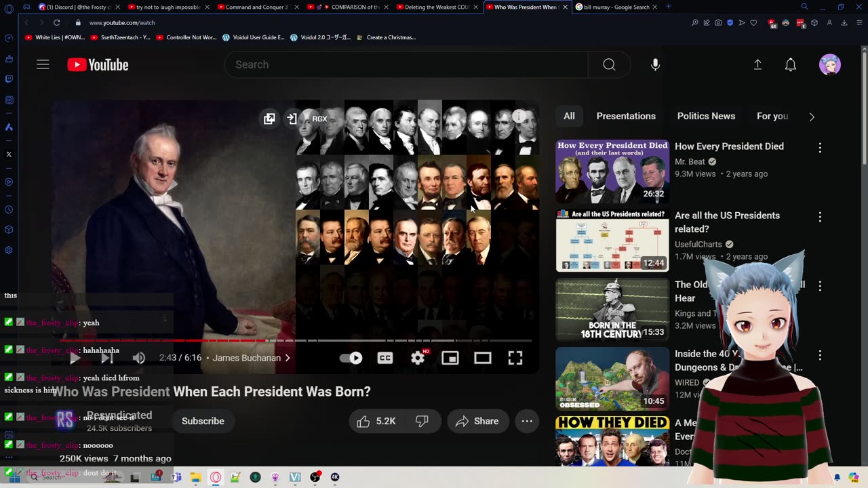868x488 pixels.
Task: Open the White Lies bookmark
Action: pyautogui.click(x=55, y=37)
